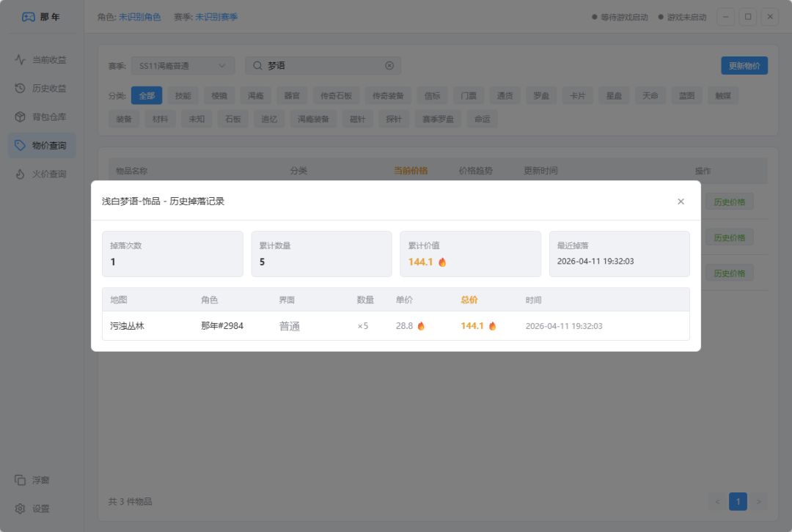Select 物价查询 in sidebar

pos(41,145)
